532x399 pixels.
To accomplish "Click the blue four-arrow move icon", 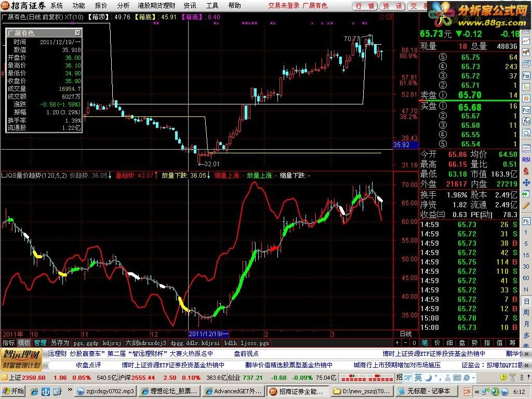I will [526, 183].
